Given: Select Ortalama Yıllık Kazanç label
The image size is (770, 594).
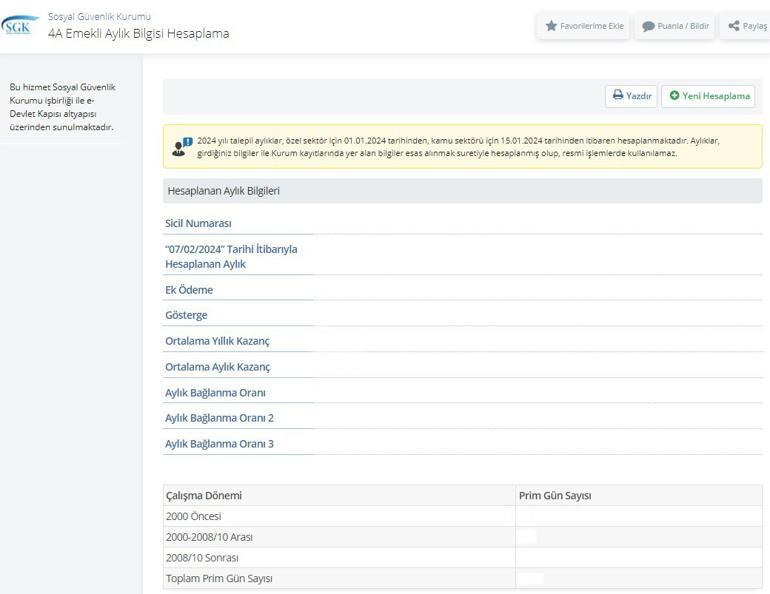Looking at the screenshot, I should click(217, 341).
